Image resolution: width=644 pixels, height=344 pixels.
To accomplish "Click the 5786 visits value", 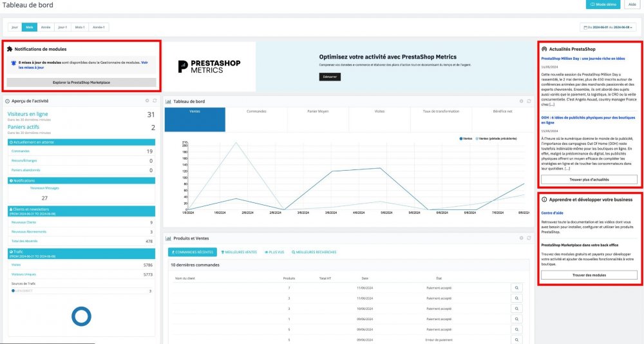I will point(148,265).
